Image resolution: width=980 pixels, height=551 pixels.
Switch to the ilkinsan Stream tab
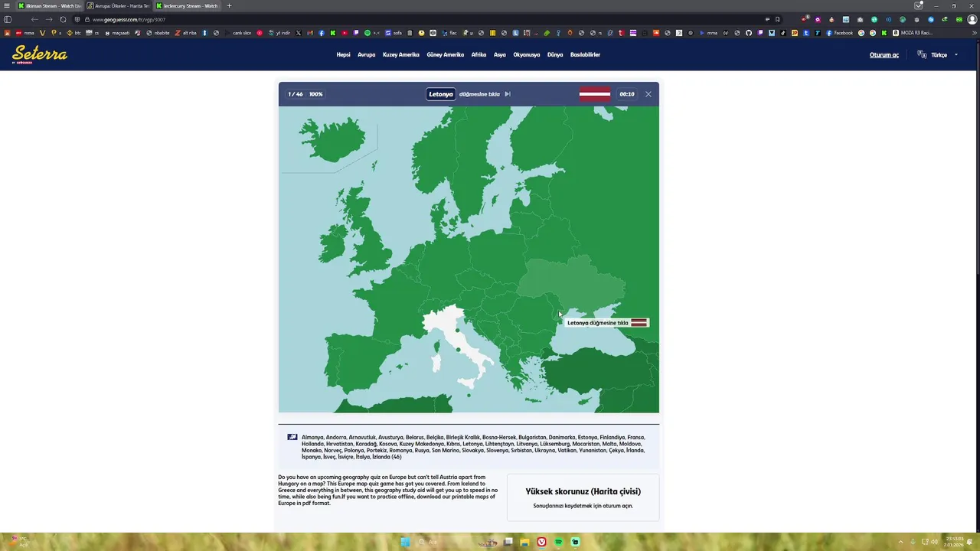pyautogui.click(x=48, y=5)
